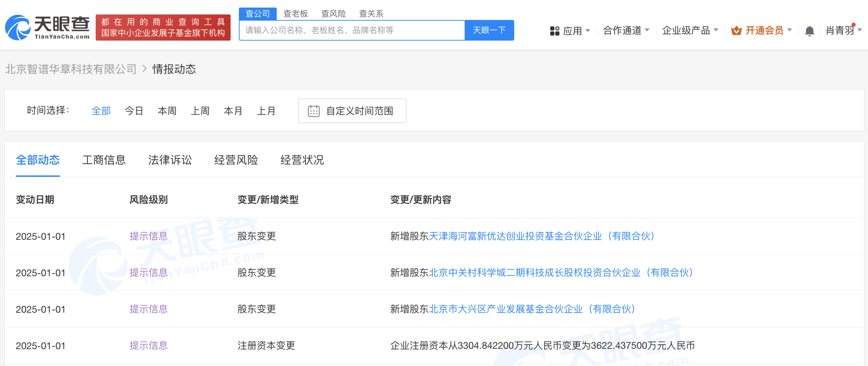This screenshot has width=868, height=366.
Task: Click 股东变更 in the 天津海河 row
Action: (257, 236)
